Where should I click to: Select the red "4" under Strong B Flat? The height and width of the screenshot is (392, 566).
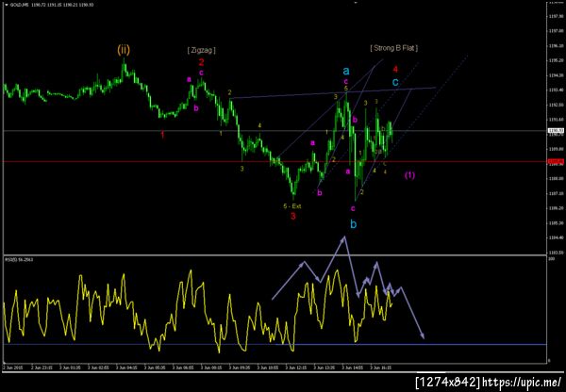click(x=395, y=69)
